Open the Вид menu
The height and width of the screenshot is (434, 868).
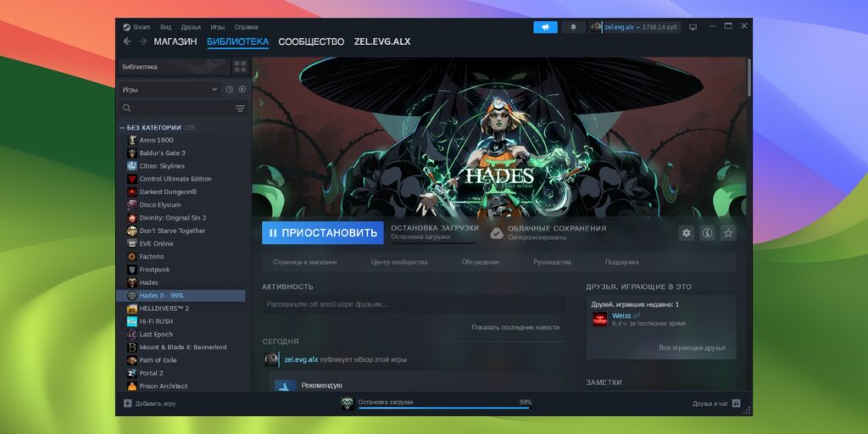pyautogui.click(x=165, y=27)
